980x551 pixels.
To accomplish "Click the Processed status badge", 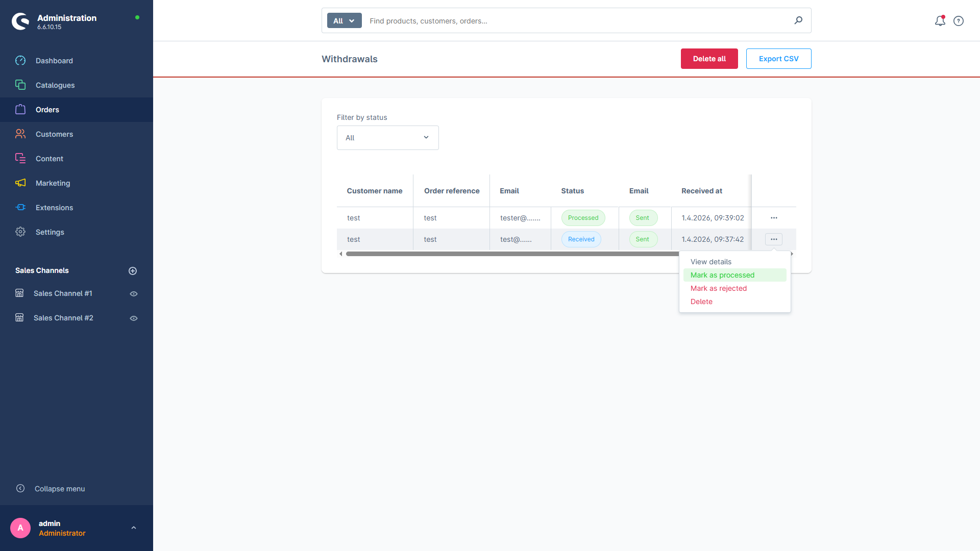I will coord(583,218).
